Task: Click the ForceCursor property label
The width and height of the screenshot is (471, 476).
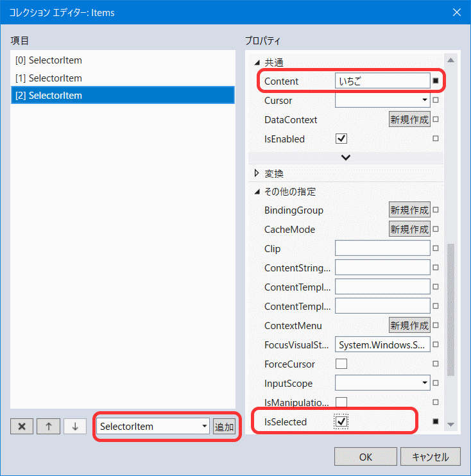Action: 289,364
